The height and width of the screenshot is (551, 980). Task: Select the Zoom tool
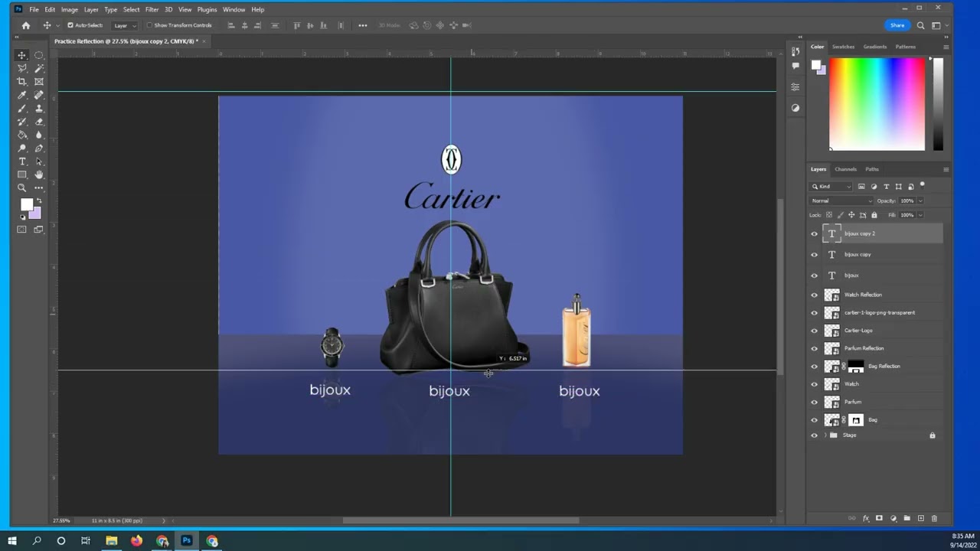click(21, 187)
